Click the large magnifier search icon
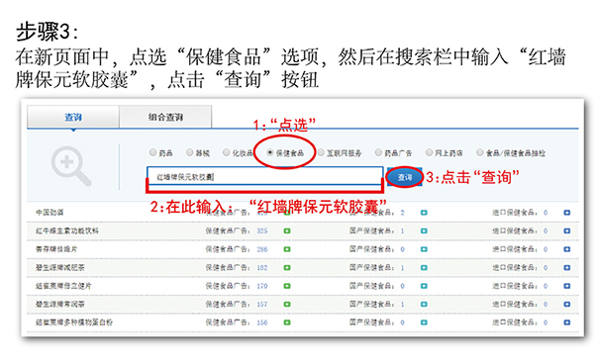 71,166
